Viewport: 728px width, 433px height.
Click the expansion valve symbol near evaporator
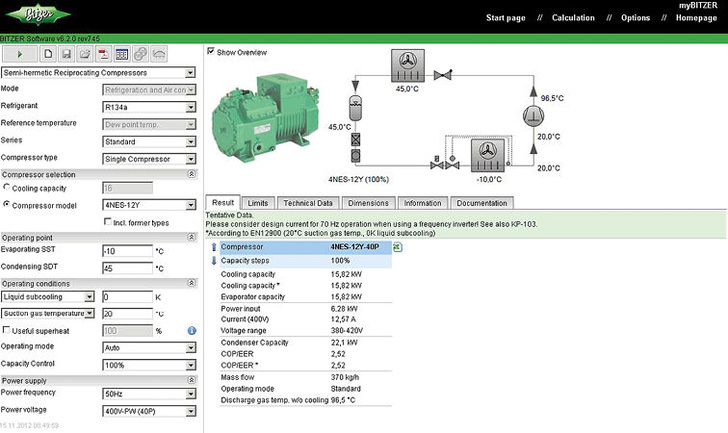[452, 162]
